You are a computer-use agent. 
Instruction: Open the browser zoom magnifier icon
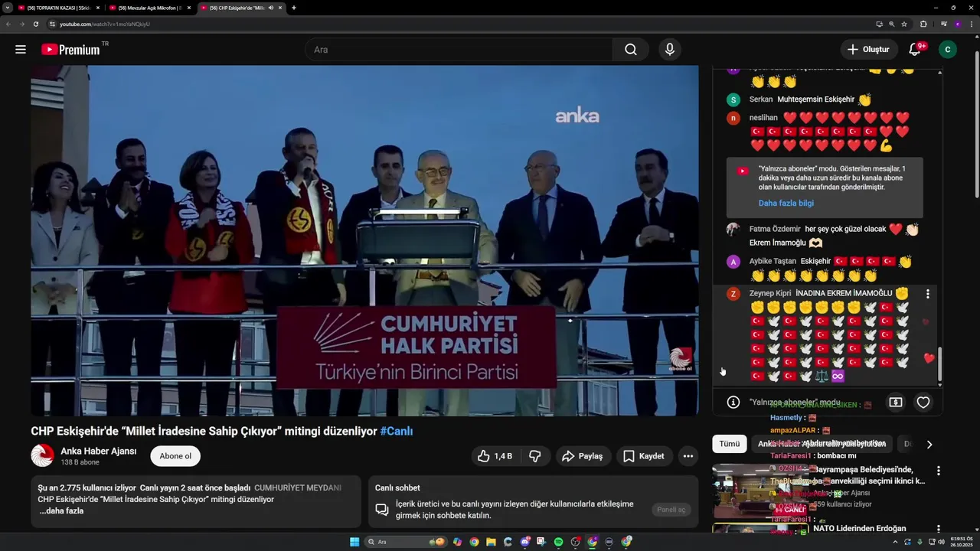[891, 24]
